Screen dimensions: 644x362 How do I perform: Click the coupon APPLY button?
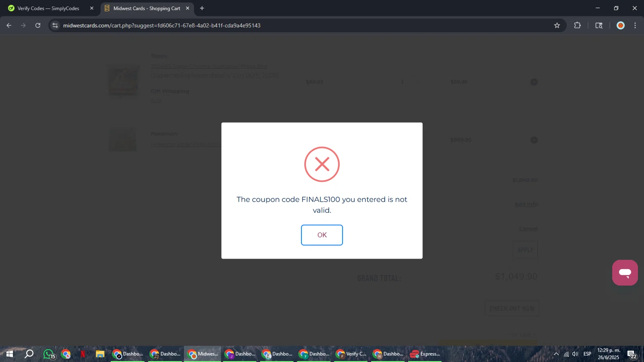[525, 250]
